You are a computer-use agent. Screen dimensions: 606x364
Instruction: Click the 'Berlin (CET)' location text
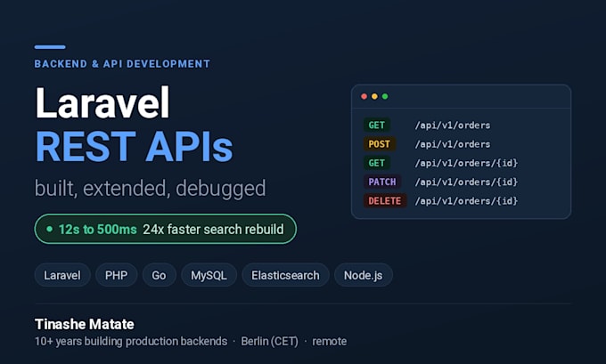[269, 341]
